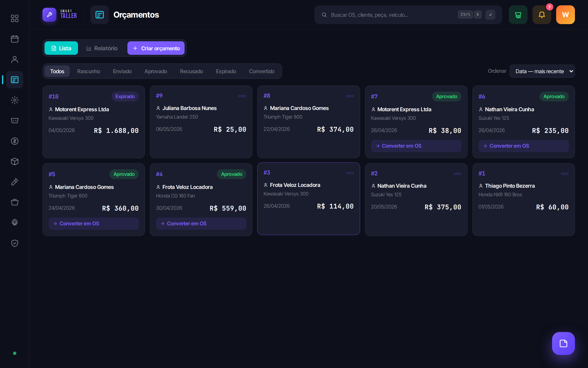Image resolution: width=588 pixels, height=368 pixels.
Task: Open the customers person icon in sidebar
Action: 14,59
